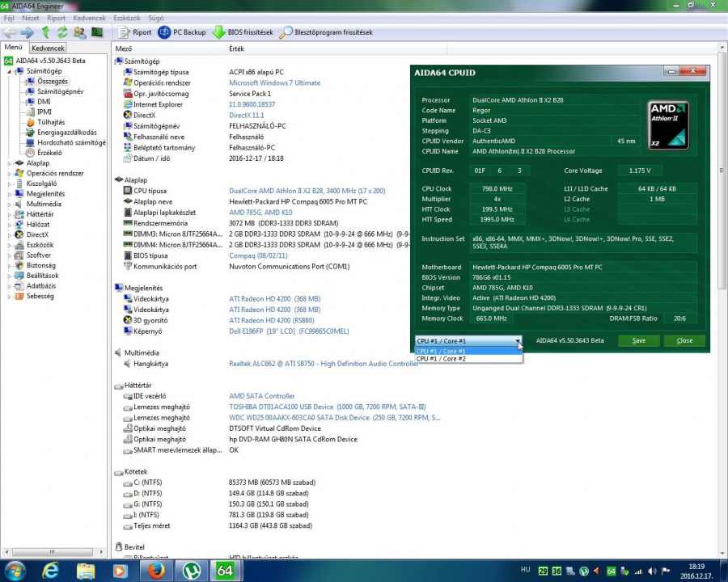Click the HU language indicator
The image size is (728, 582).
pyautogui.click(x=525, y=569)
